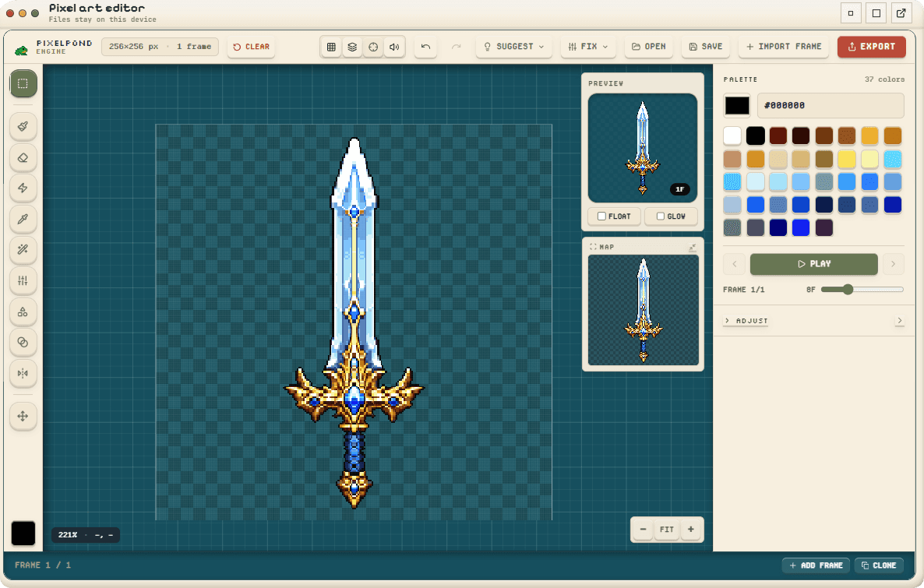
Task: Click the current color black swatch in palette
Action: coord(736,105)
